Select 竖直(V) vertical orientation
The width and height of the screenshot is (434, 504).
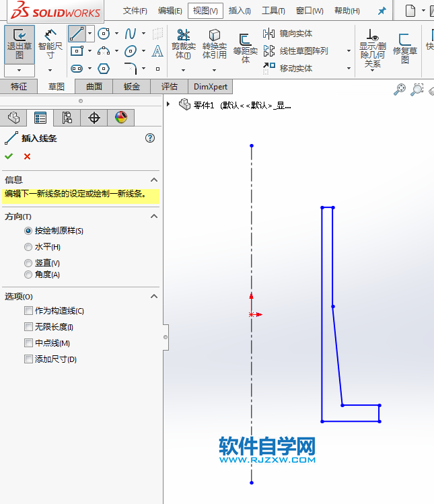pyautogui.click(x=28, y=263)
